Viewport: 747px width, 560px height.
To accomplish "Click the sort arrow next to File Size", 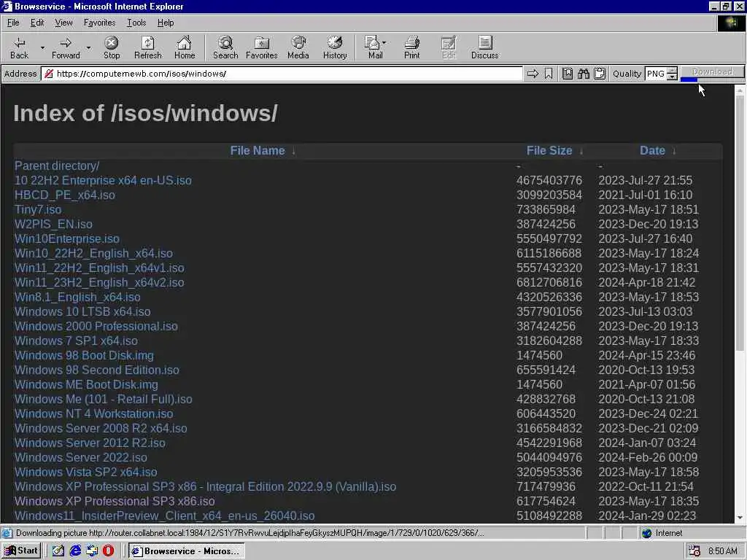I will (581, 151).
